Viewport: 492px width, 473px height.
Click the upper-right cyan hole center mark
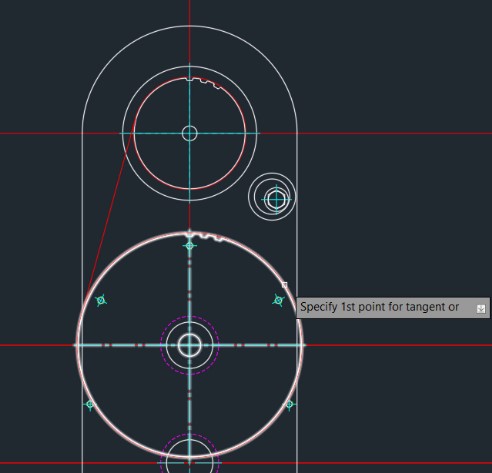coord(278,300)
